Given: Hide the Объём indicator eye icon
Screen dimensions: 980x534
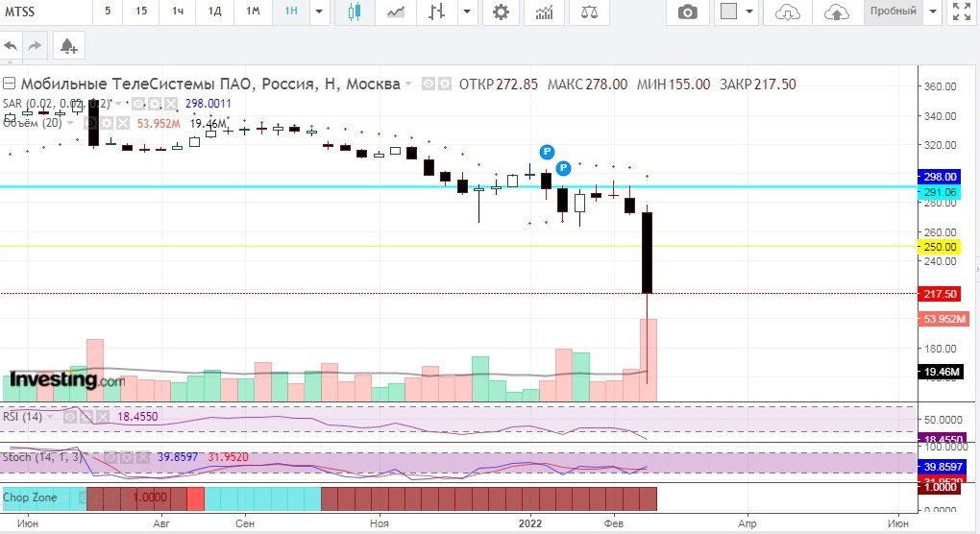Looking at the screenshot, I should [x=91, y=123].
